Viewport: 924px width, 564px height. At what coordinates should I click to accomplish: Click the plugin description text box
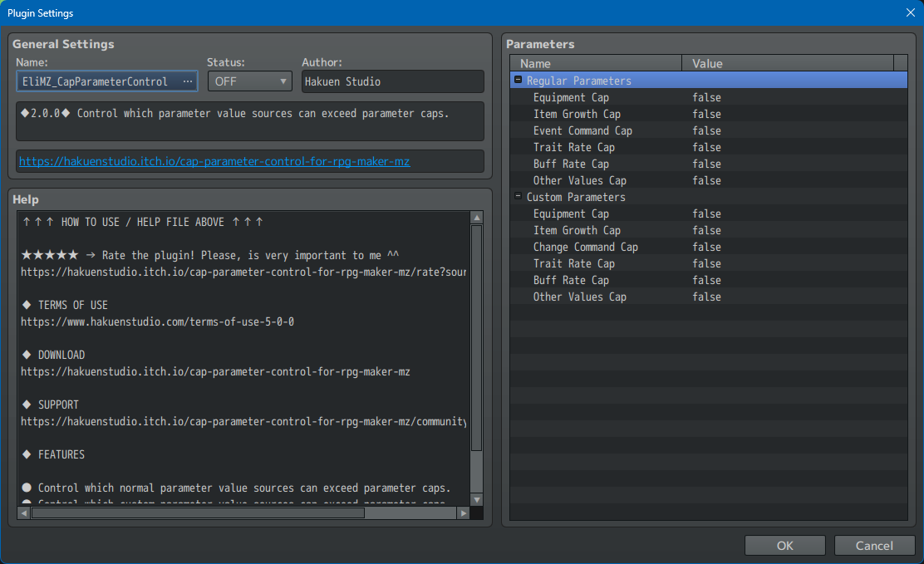tap(250, 120)
